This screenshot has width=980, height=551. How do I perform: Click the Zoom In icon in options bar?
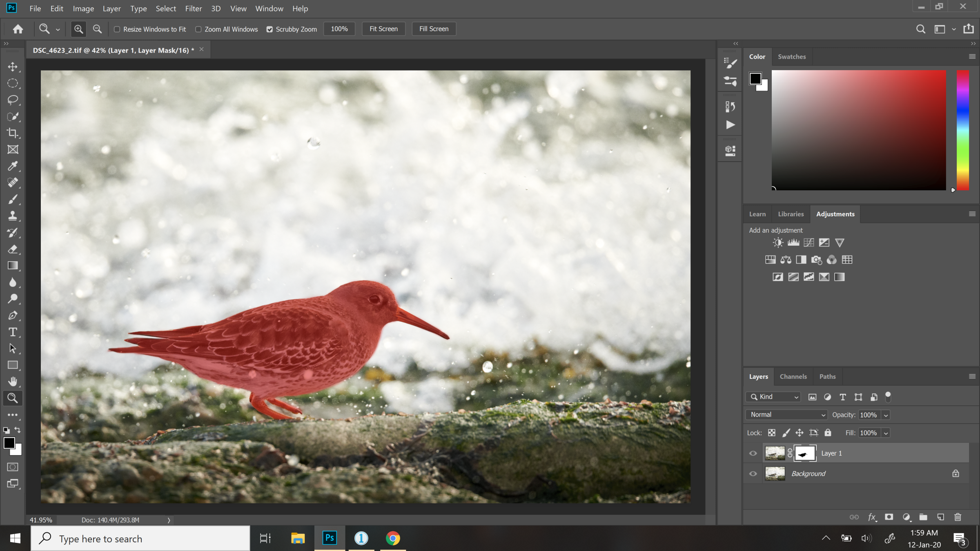(78, 29)
